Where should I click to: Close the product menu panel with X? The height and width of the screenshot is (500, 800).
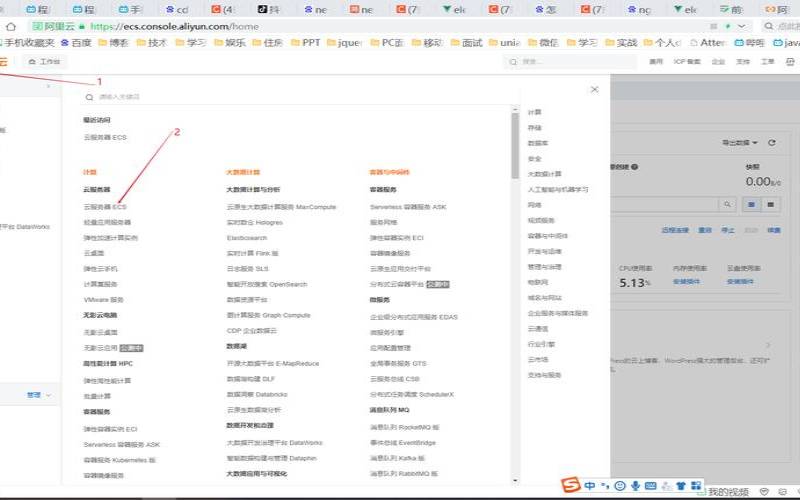[x=594, y=89]
